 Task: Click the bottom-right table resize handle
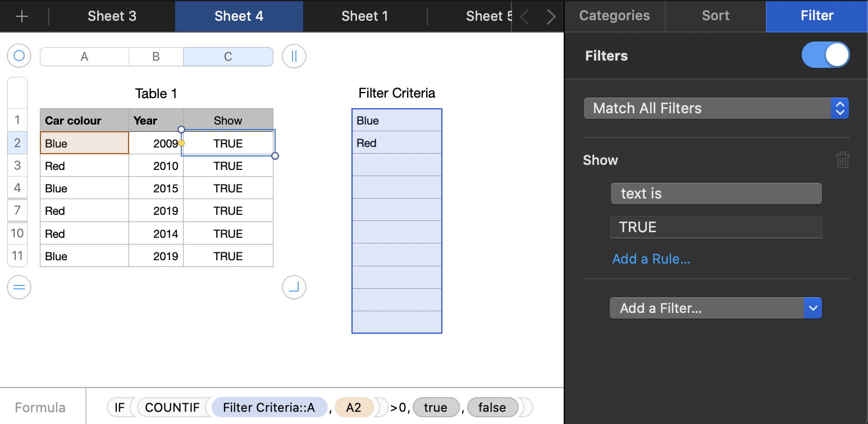tap(294, 287)
